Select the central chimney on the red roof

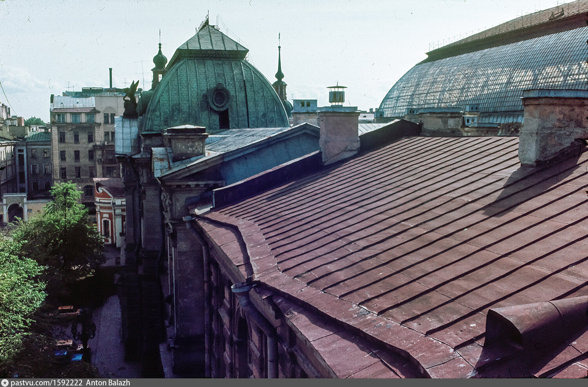[x=339, y=135]
